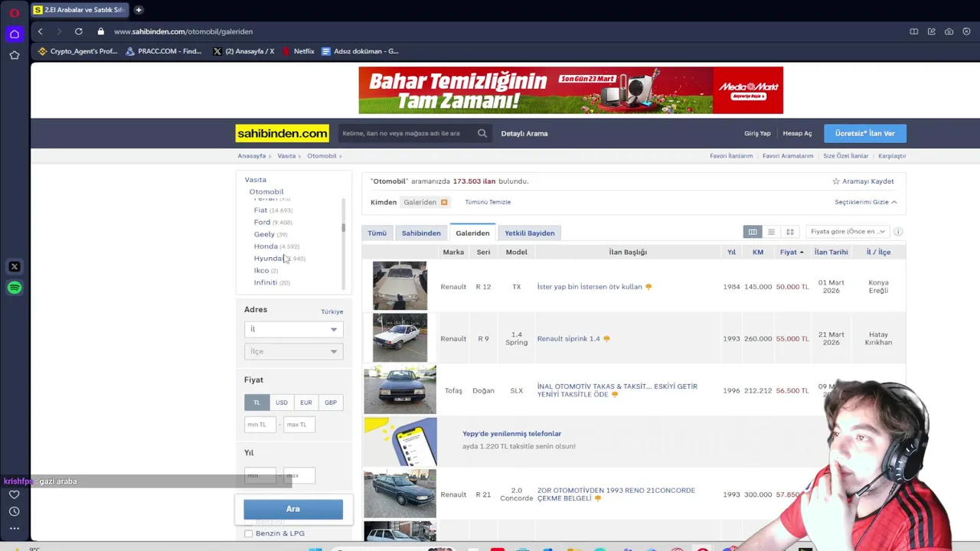
Task: Open the PRACC.COM bookmark
Action: coord(164,51)
